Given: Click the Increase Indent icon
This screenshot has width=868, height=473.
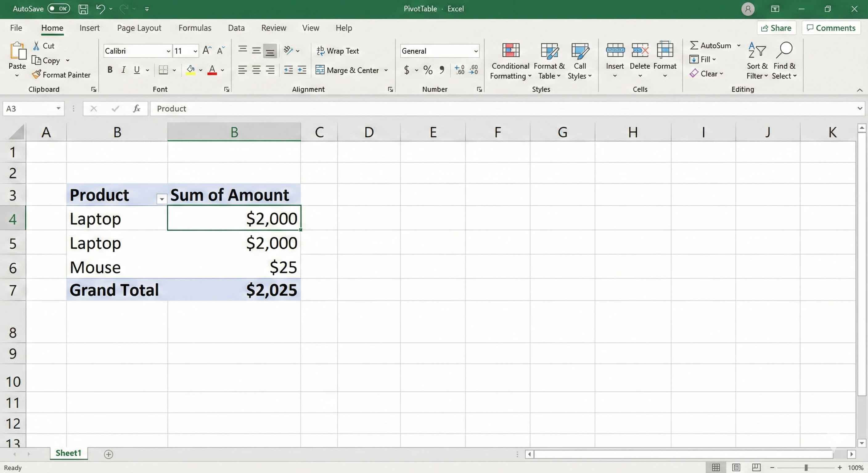Looking at the screenshot, I should coord(301,70).
